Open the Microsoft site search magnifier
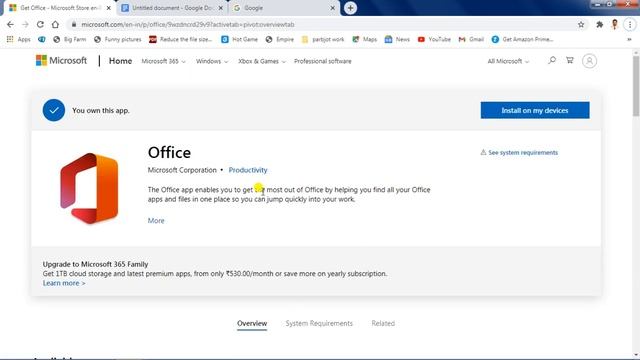Image resolution: width=640 pixels, height=360 pixels. (552, 60)
